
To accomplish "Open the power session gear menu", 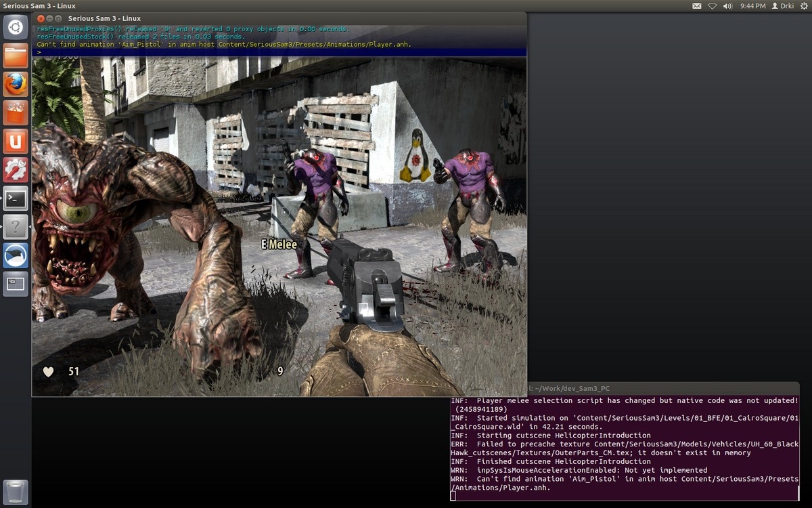I will (803, 6).
